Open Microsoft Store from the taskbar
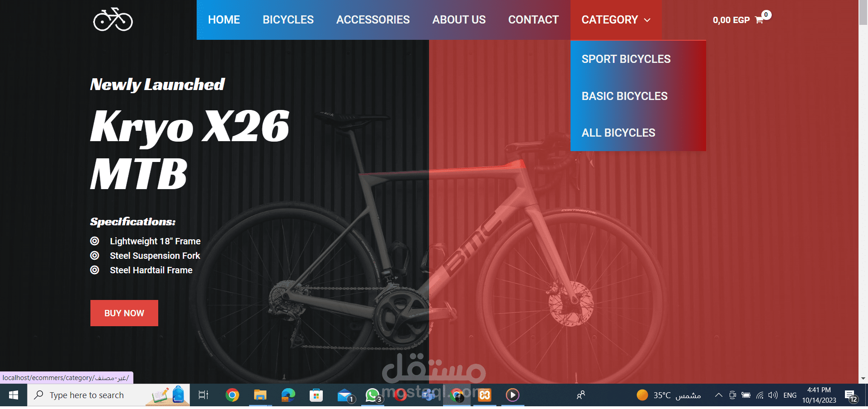 pos(316,395)
